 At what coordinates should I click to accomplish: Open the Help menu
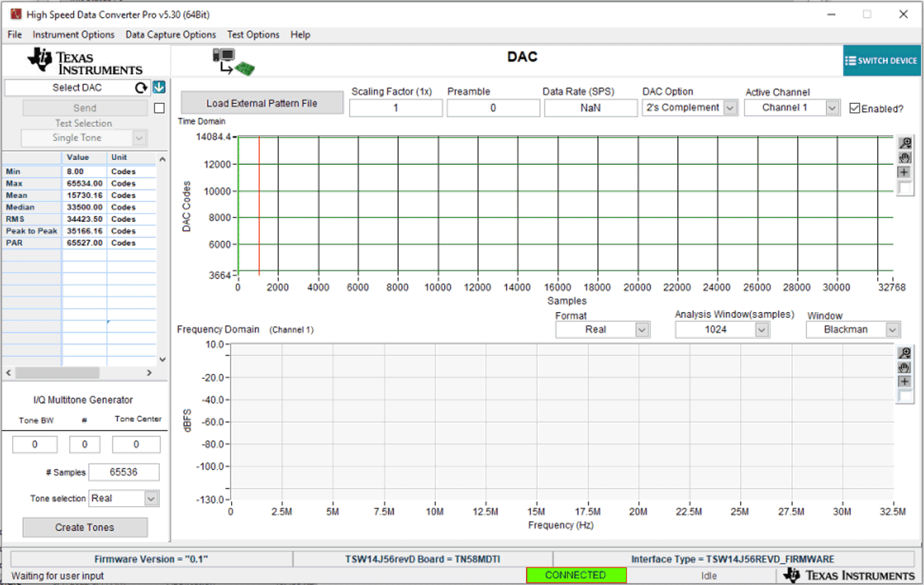click(300, 35)
